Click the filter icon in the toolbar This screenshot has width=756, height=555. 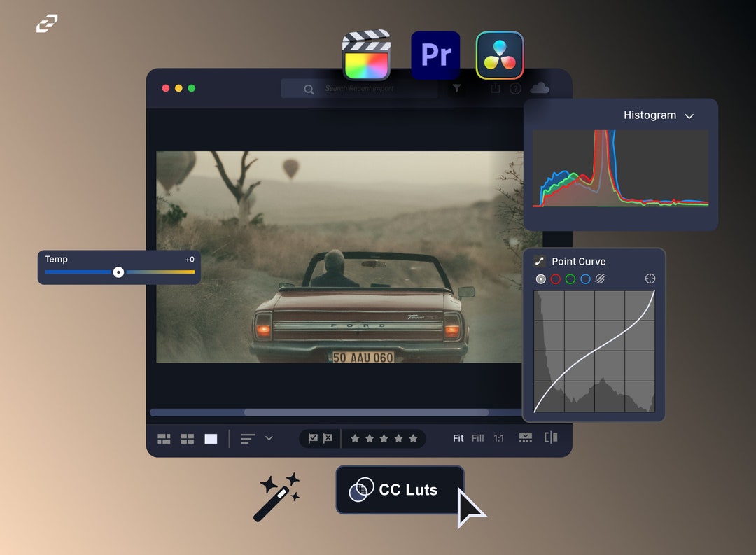(456, 89)
